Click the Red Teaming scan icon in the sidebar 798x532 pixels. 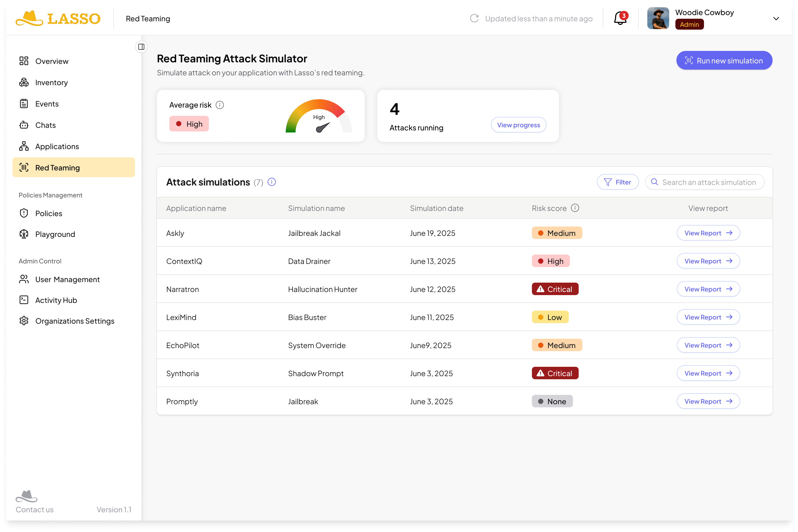[24, 167]
